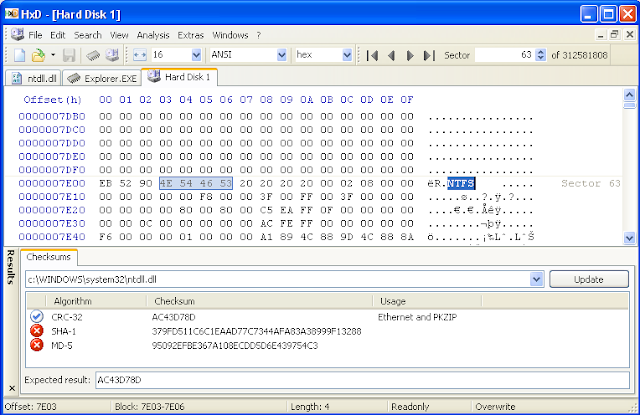Click offset row 0000007E00
Screen dimensions: 640x415
coord(52,184)
